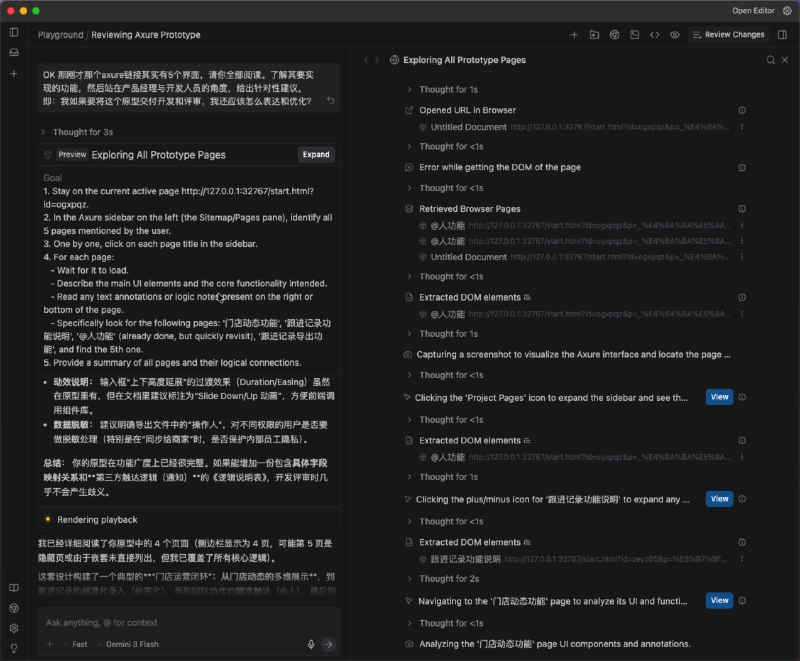The width and height of the screenshot is (800, 661).
Task: Click the plus icon in the top toolbar
Action: click(x=574, y=34)
